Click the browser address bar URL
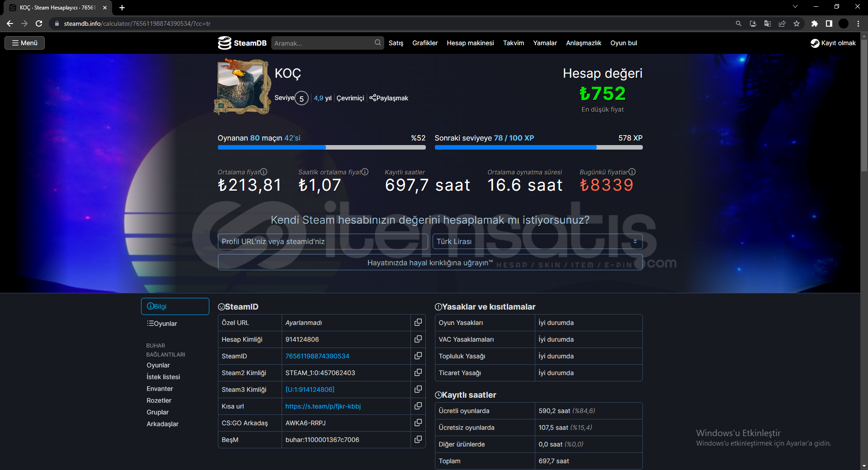Image resolution: width=868 pixels, height=470 pixels. click(137, 23)
